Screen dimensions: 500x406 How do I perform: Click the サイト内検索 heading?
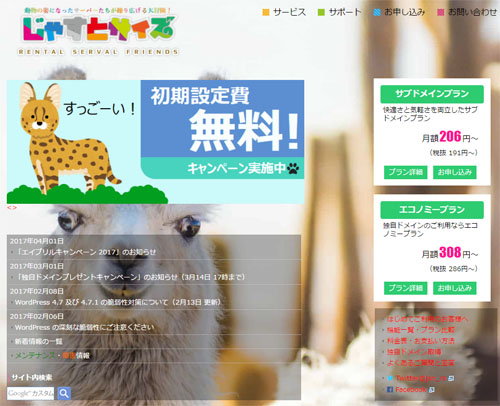pos(32,377)
